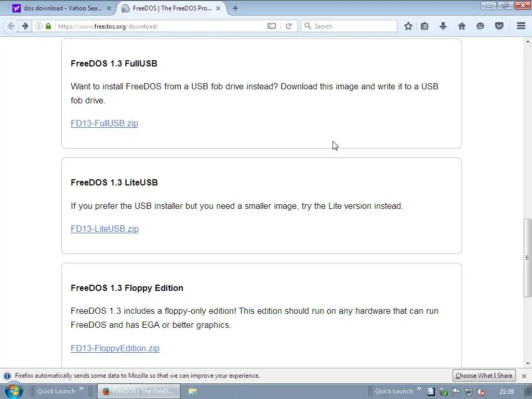Open the tray icon left of Safely Remove Hardware
The width and height of the screenshot is (532, 399).
[x=431, y=392]
